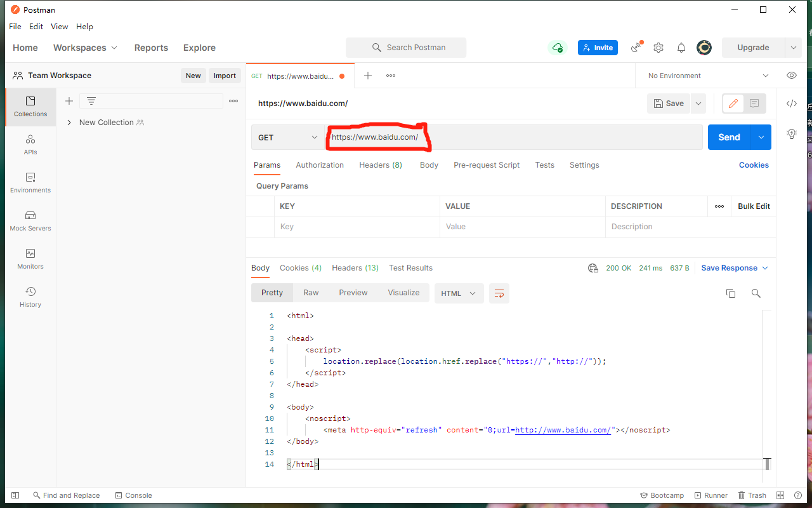
Task: Open the response Cookies (4) tab
Action: [301, 268]
